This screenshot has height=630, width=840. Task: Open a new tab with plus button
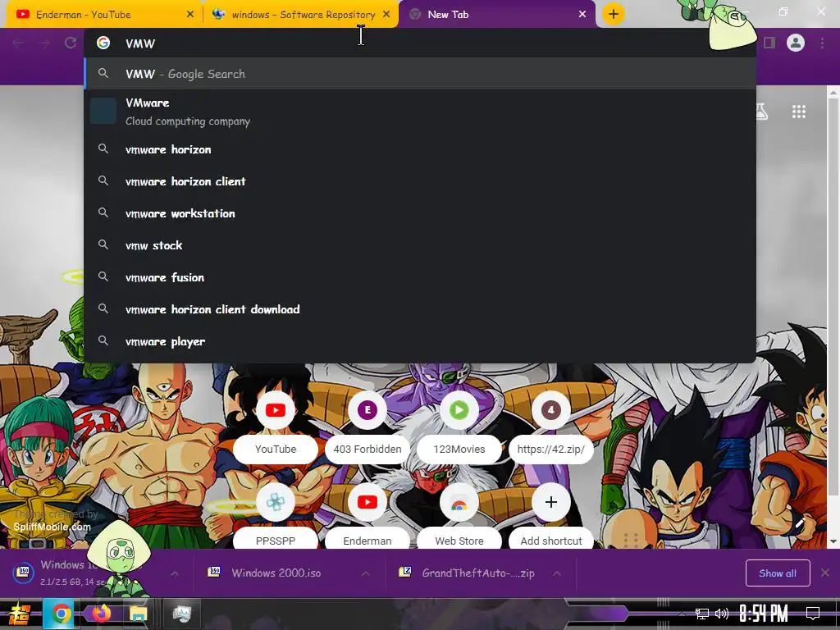[614, 14]
